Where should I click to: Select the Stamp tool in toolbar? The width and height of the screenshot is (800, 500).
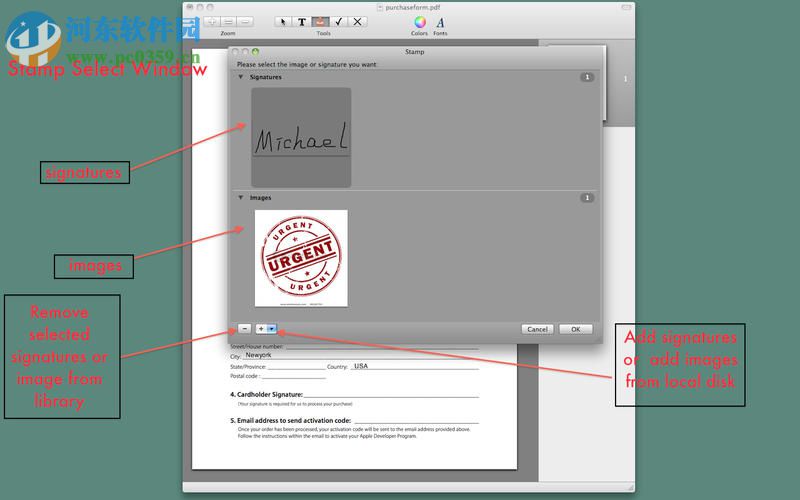320,21
